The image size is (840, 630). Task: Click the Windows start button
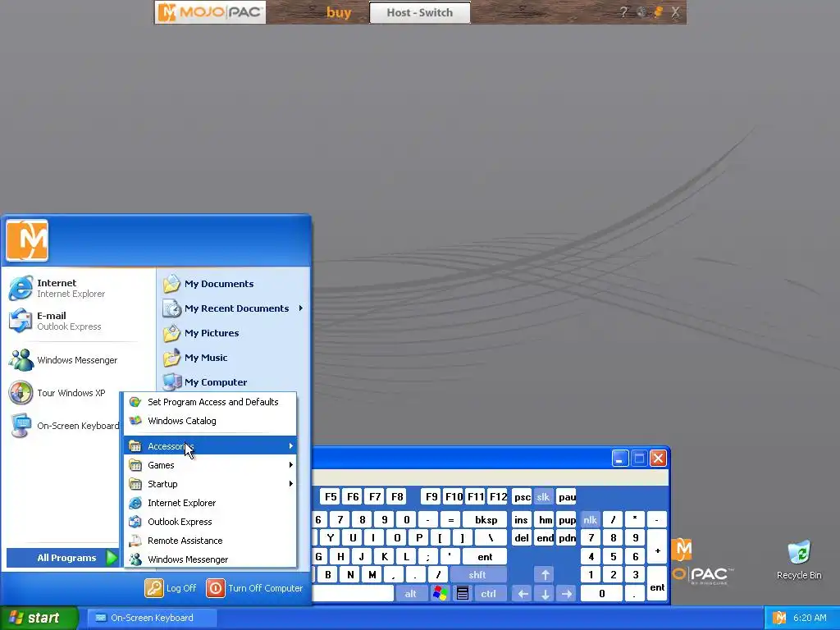click(39, 618)
